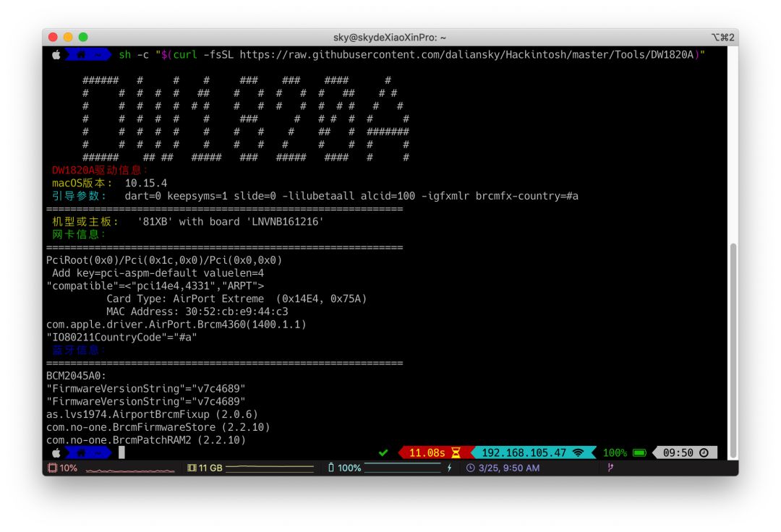Click the "IO80211CountryCode"="#a" line

pyautogui.click(x=121, y=338)
